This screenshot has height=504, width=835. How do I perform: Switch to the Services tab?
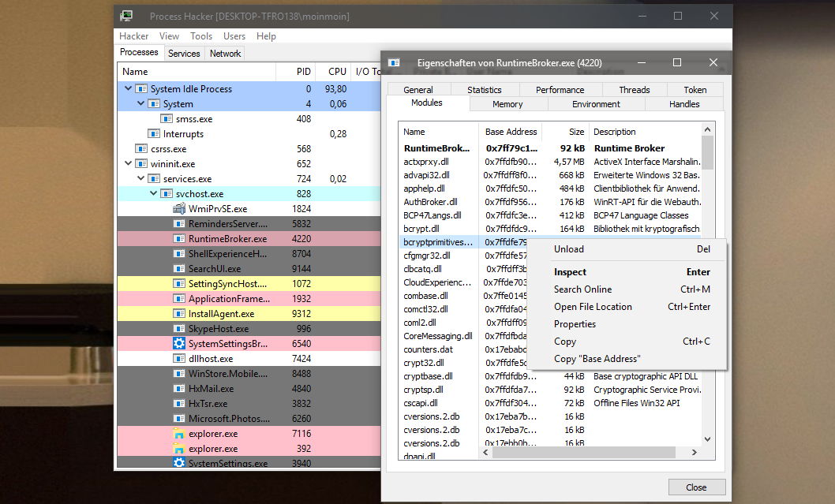(x=184, y=53)
